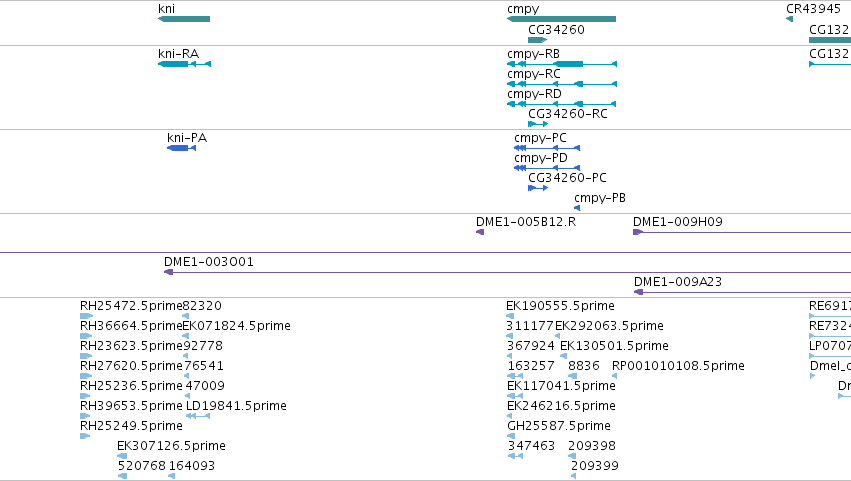
Task: Click the cmpy-RD transcript label
Action: point(534,94)
